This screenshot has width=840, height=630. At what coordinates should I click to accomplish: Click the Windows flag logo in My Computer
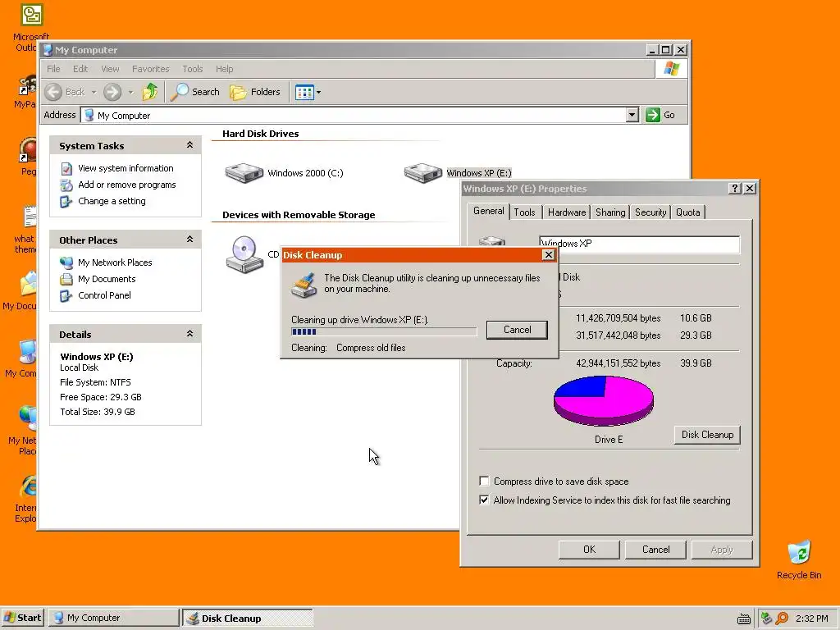(x=671, y=69)
